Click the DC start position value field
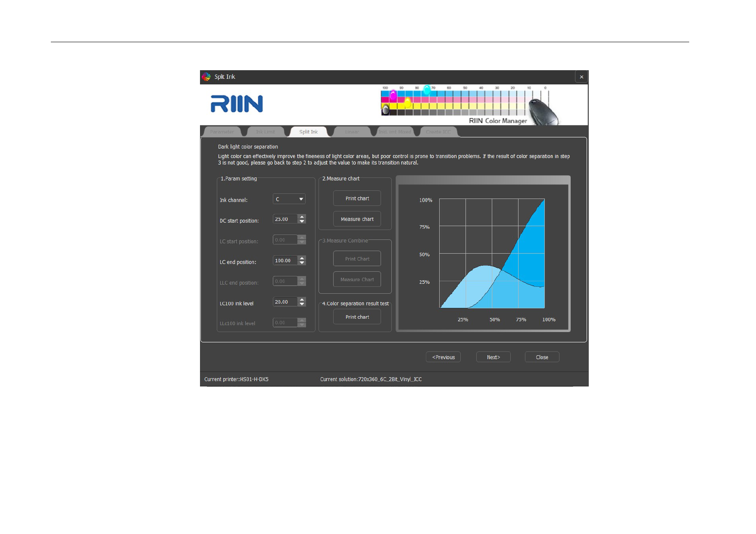Image resolution: width=756 pixels, height=534 pixels. point(285,219)
